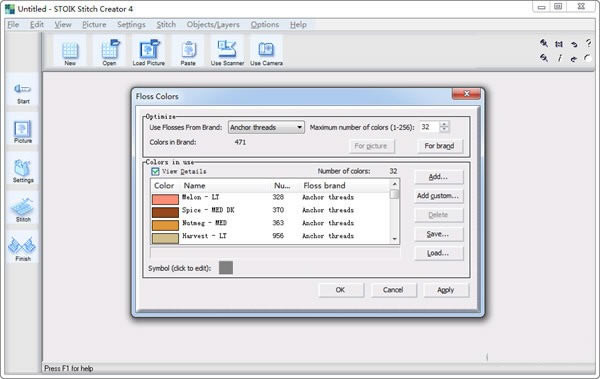Click the Use Scanner toolbar icon
Viewport: 600px width, 379px height.
[x=227, y=52]
